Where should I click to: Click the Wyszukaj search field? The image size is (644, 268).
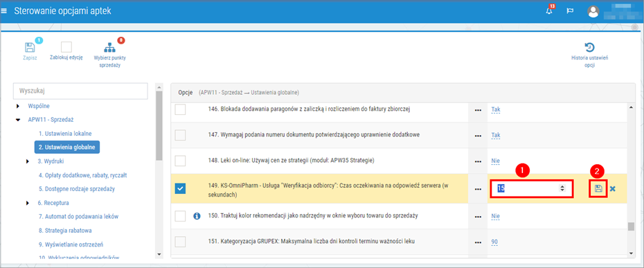click(80, 91)
